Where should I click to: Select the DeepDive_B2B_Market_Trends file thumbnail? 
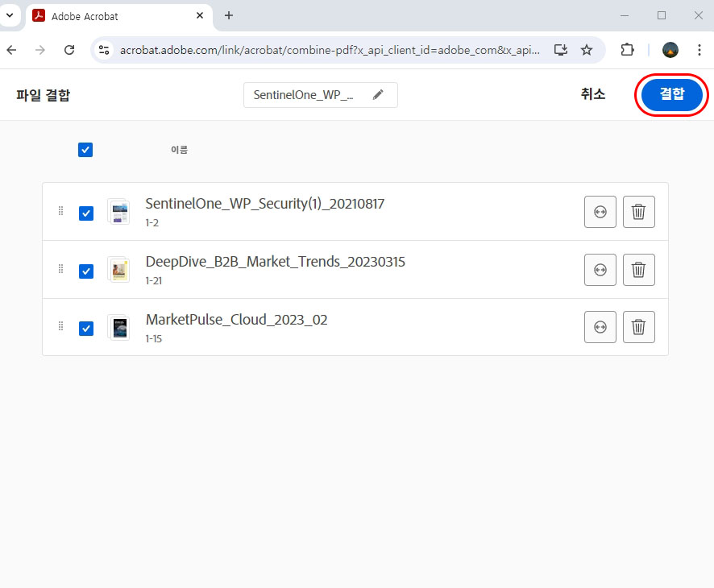pyautogui.click(x=118, y=270)
